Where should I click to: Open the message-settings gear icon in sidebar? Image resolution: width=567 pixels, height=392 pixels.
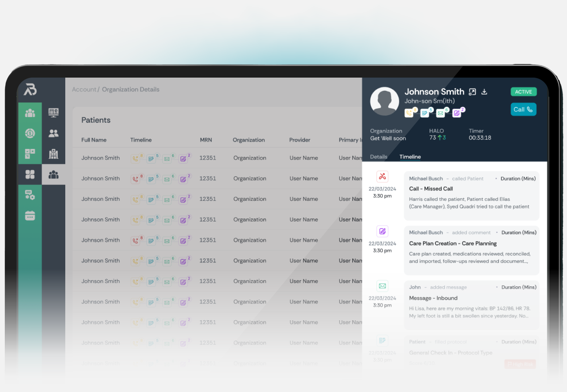tap(30, 195)
